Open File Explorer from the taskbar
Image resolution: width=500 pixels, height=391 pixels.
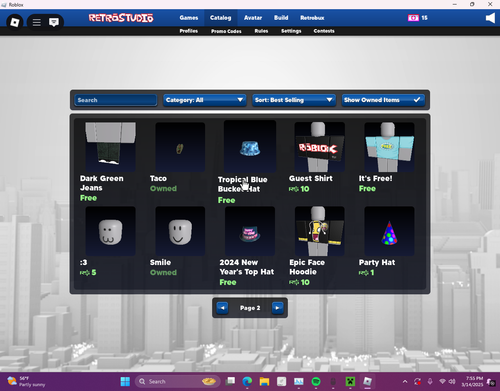pyautogui.click(x=264, y=381)
